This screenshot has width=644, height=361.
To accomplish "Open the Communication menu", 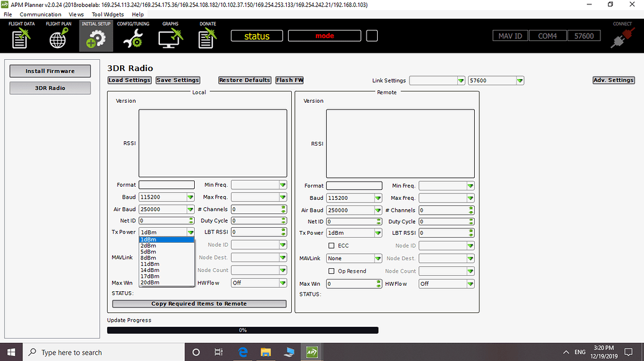I will [40, 14].
